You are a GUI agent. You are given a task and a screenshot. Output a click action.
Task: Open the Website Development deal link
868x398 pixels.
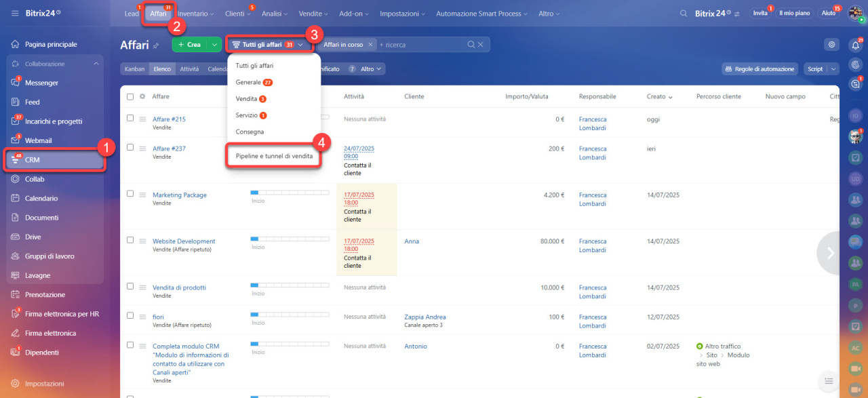184,241
